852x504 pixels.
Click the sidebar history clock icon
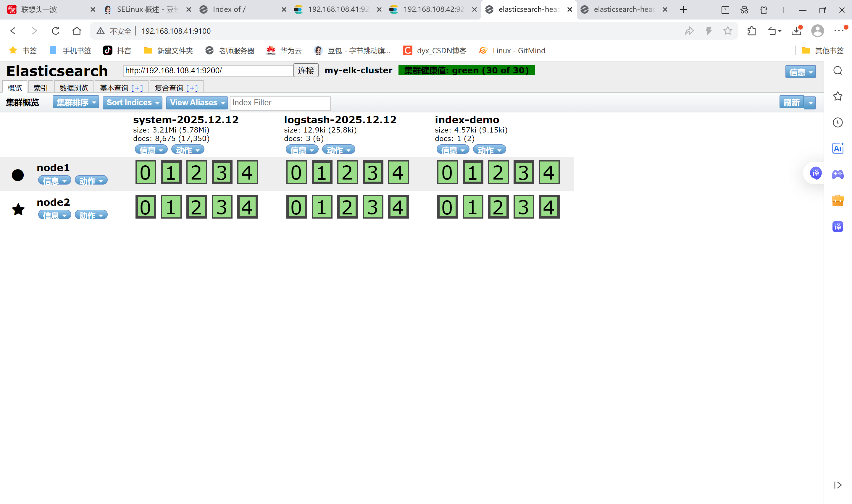838,122
